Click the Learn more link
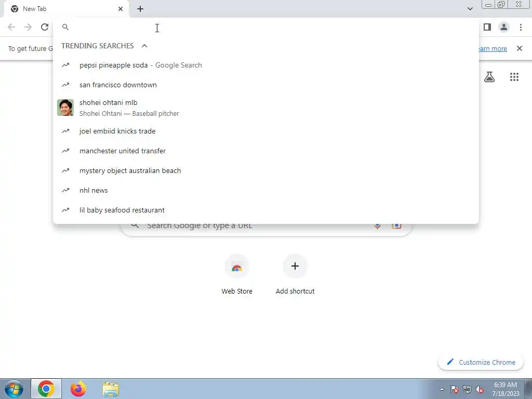The width and height of the screenshot is (532, 399). (493, 48)
